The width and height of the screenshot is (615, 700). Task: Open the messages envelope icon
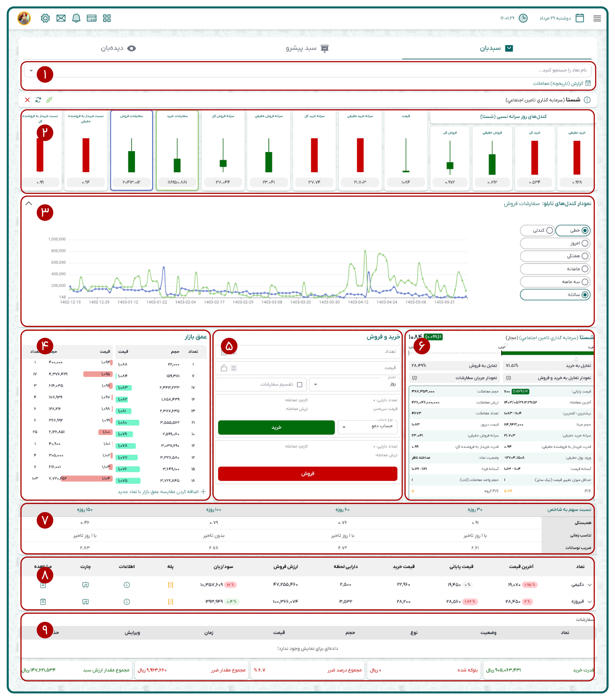coord(61,18)
